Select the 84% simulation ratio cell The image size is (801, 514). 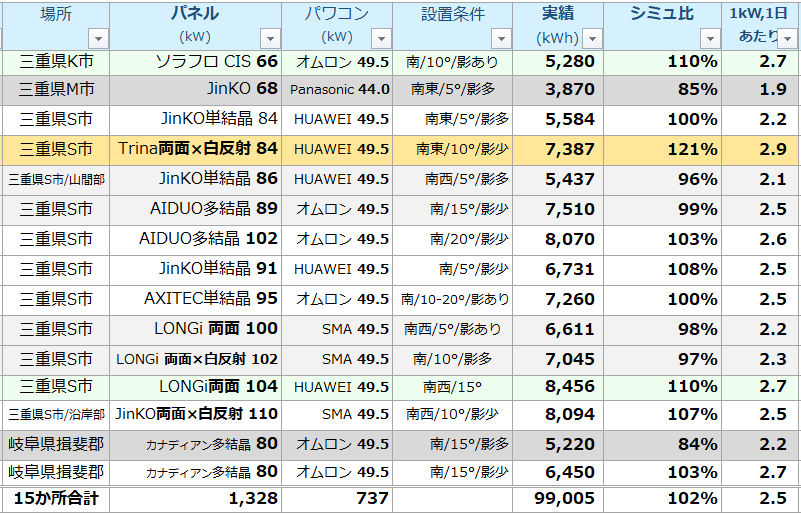point(663,445)
